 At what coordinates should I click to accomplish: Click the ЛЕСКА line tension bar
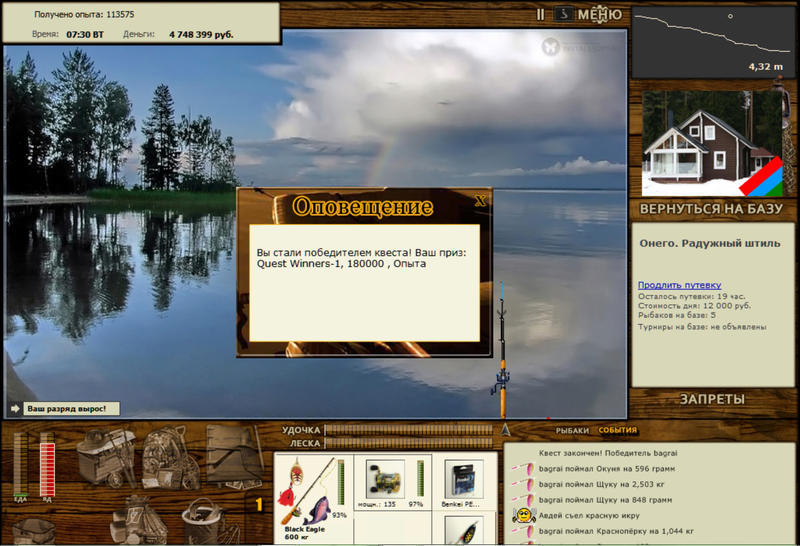(x=408, y=443)
